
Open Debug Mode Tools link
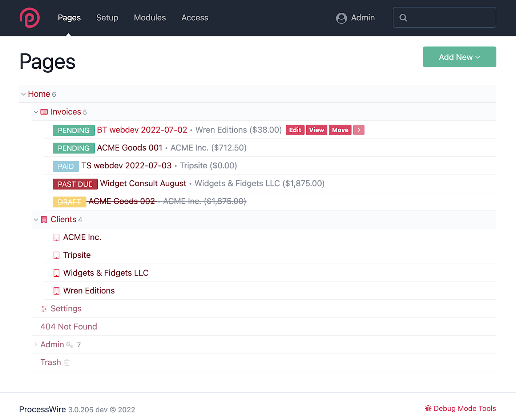(460, 408)
